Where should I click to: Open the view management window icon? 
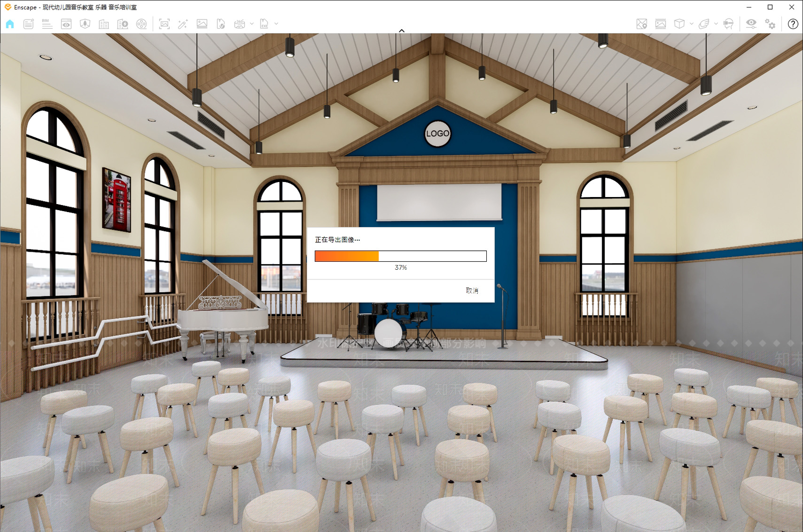tap(66, 24)
